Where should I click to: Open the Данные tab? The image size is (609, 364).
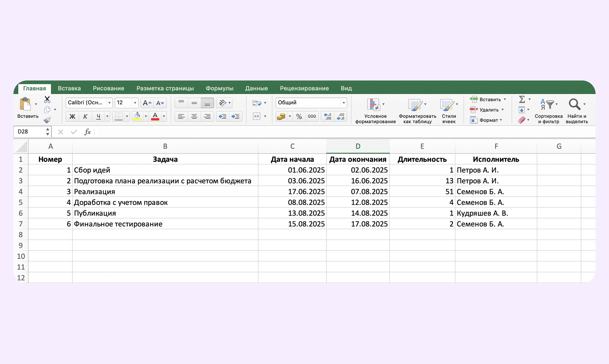click(257, 88)
